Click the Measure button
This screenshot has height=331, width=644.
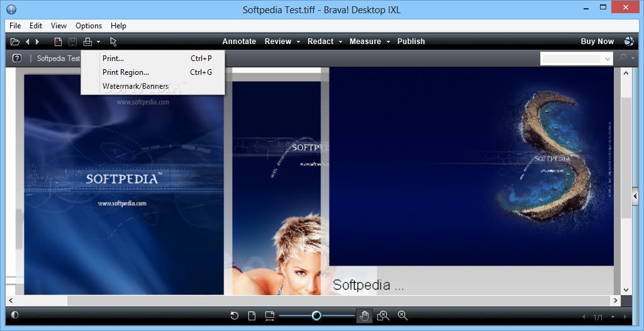(365, 42)
